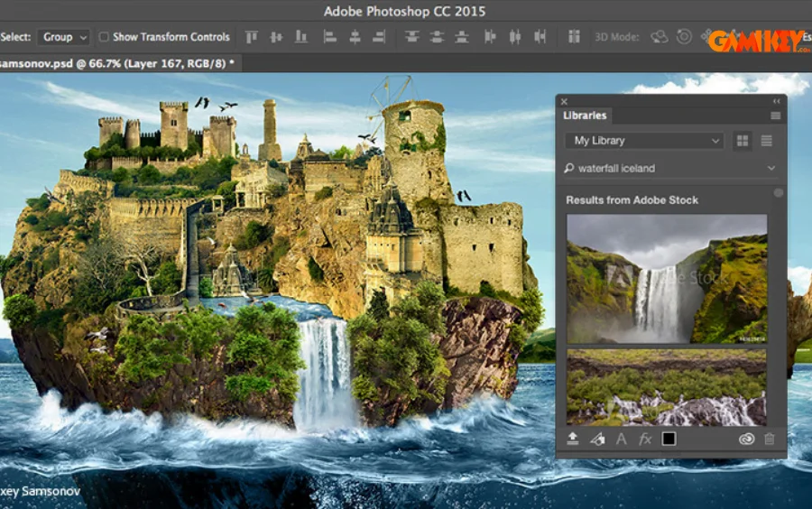
Task: Switch Libraries to grid icon view
Action: coord(743,141)
